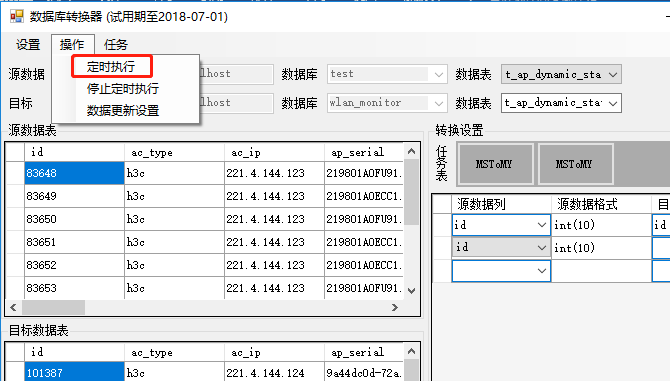Image resolution: width=670 pixels, height=381 pixels.
Task: Click the first MSToMY task button
Action: point(495,164)
